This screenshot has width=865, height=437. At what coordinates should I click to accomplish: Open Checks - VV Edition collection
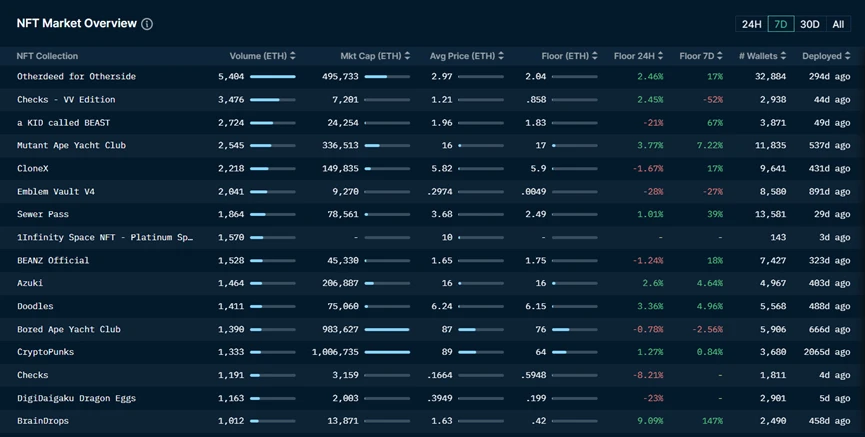(x=66, y=100)
